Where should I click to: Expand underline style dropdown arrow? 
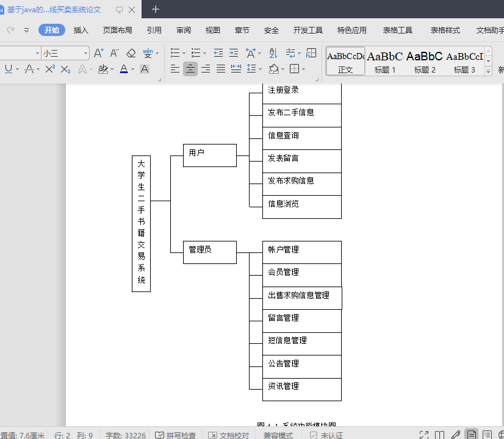[x=17, y=70]
